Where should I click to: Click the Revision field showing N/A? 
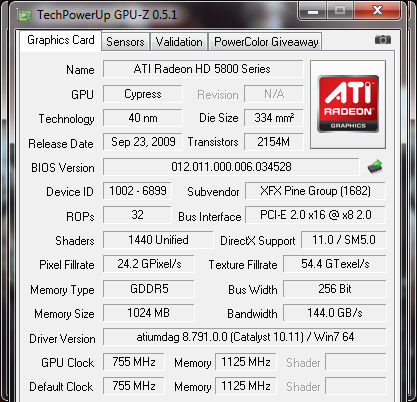coord(274,94)
